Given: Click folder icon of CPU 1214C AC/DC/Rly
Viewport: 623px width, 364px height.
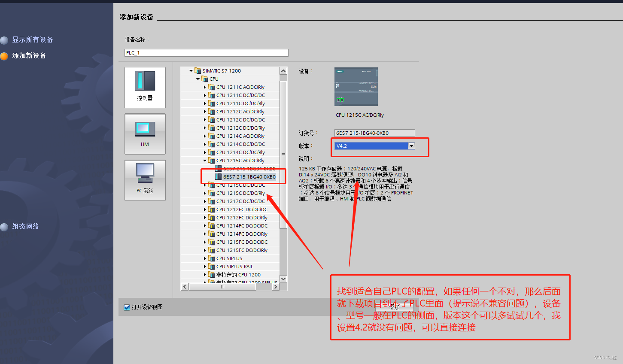Looking at the screenshot, I should tap(212, 136).
